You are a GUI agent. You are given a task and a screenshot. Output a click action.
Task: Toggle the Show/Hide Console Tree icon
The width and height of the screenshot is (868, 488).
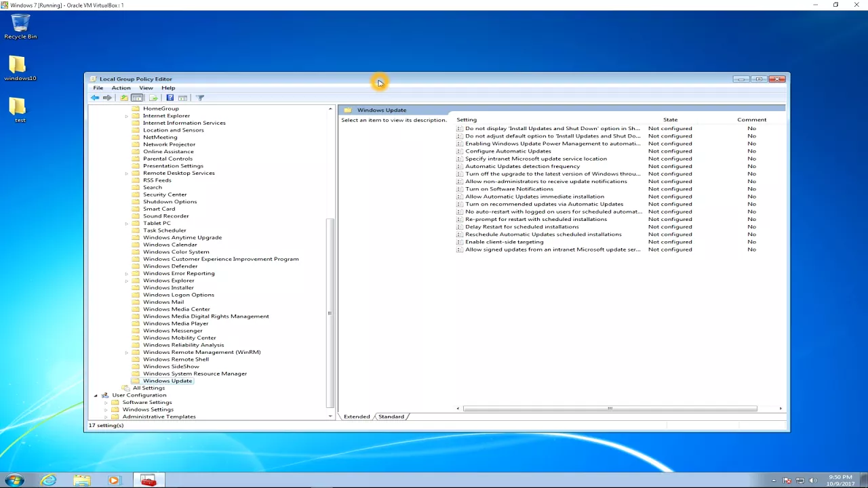tap(137, 98)
